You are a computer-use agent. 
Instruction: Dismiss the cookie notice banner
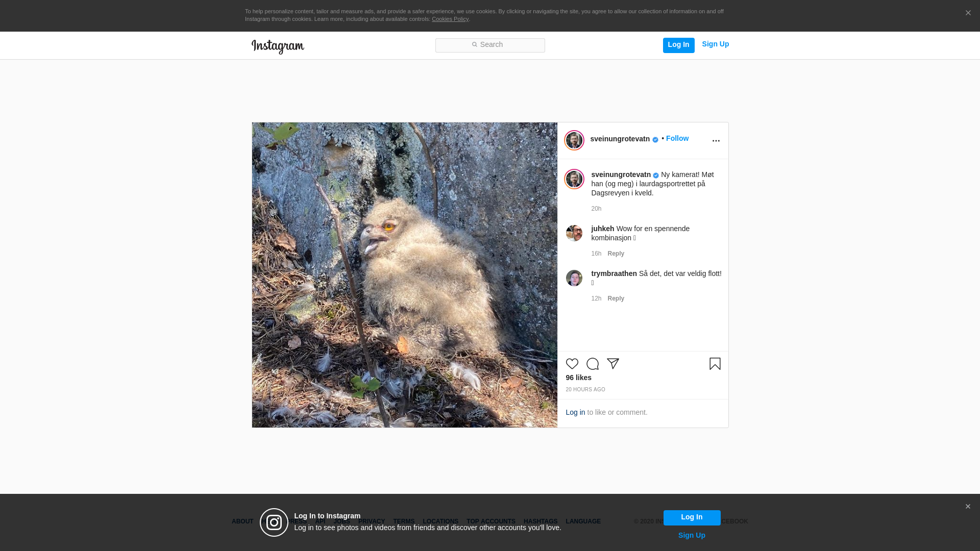968,13
